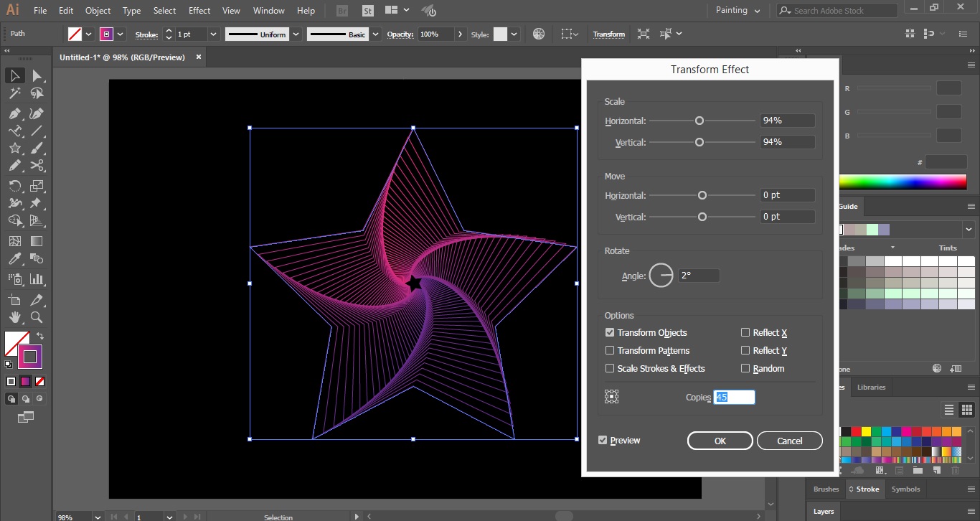
Task: Confirm the Transform Effect with OK
Action: point(720,441)
